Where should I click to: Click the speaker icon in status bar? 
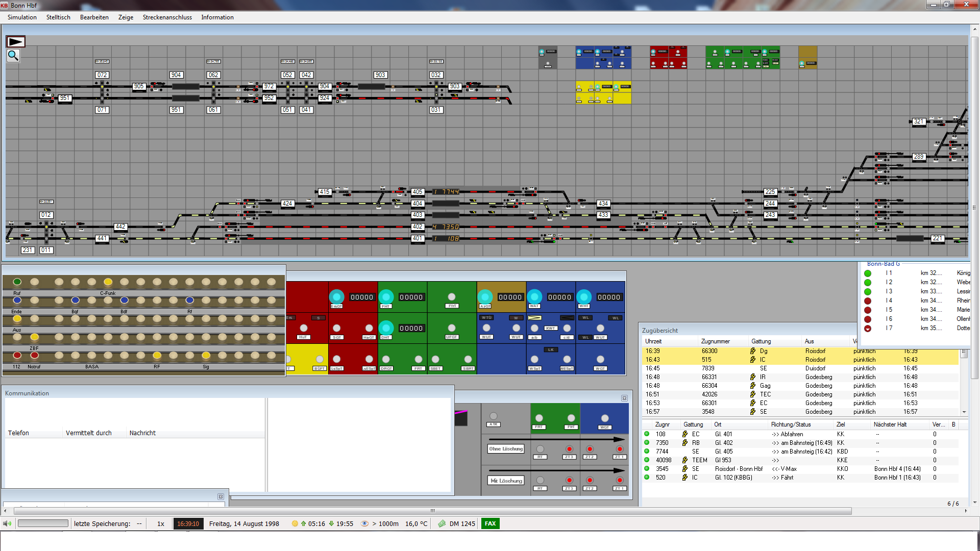(7, 523)
